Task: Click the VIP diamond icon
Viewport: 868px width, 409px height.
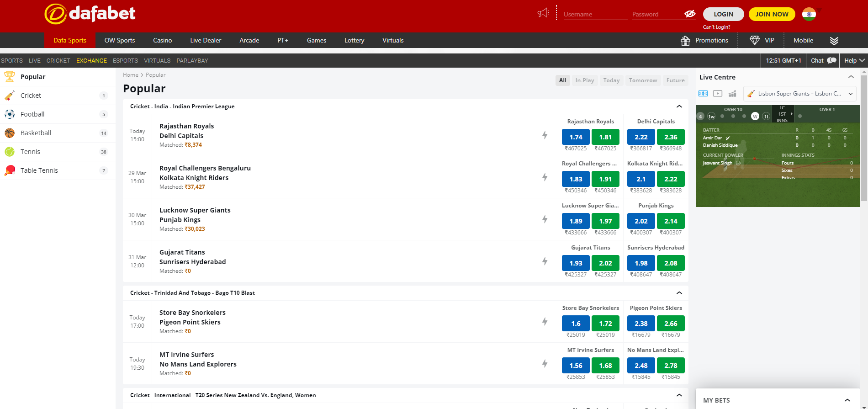Action: click(755, 40)
